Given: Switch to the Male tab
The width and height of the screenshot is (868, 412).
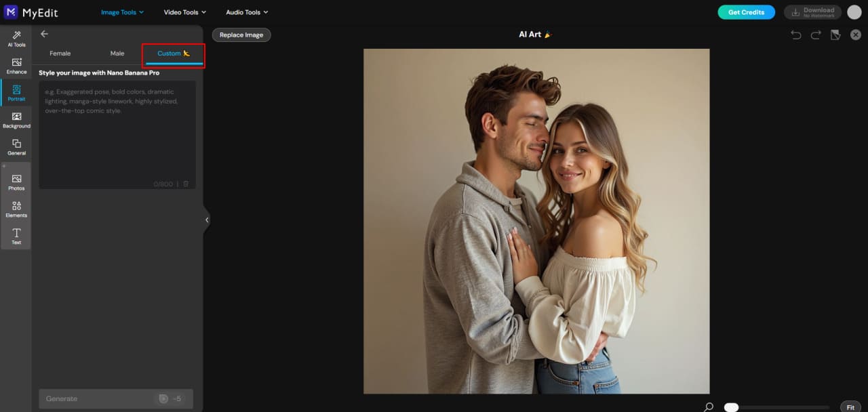Looking at the screenshot, I should 117,54.
